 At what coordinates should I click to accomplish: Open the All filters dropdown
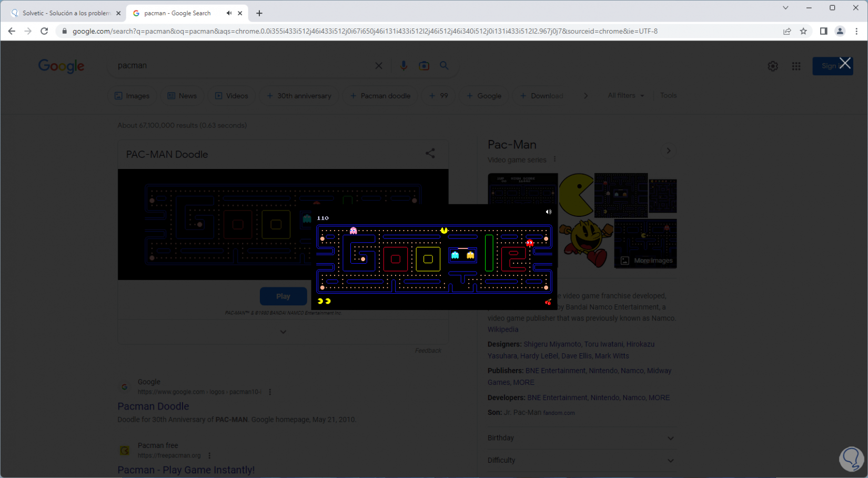[626, 95]
